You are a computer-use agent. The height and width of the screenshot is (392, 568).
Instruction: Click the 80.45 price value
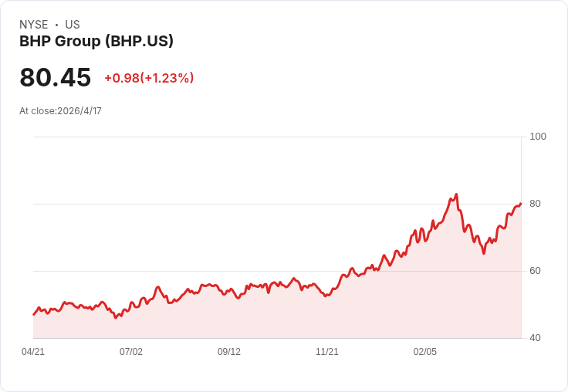click(x=56, y=78)
